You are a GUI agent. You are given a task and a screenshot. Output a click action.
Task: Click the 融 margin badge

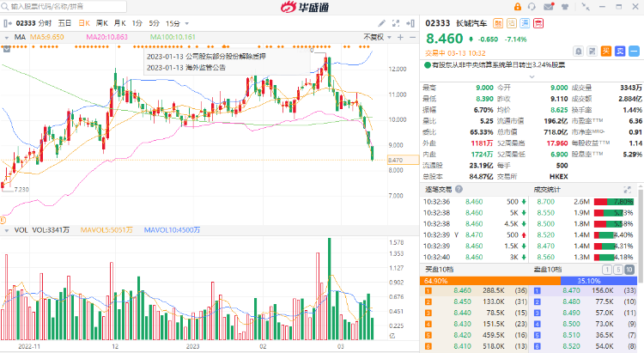(x=498, y=23)
